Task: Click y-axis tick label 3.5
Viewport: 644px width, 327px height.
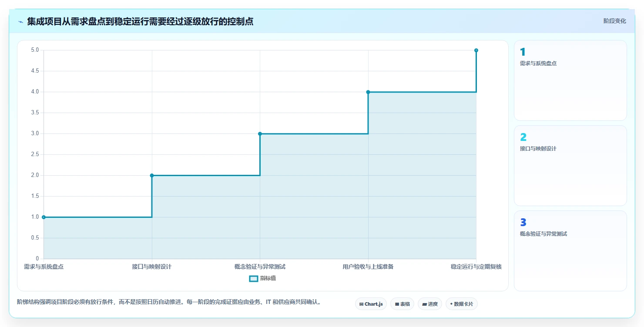Action: coord(35,113)
